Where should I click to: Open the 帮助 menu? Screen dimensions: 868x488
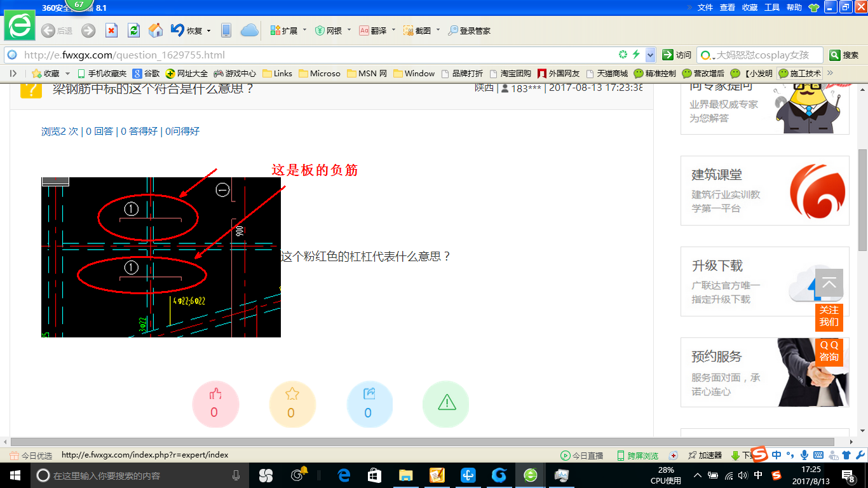point(794,8)
